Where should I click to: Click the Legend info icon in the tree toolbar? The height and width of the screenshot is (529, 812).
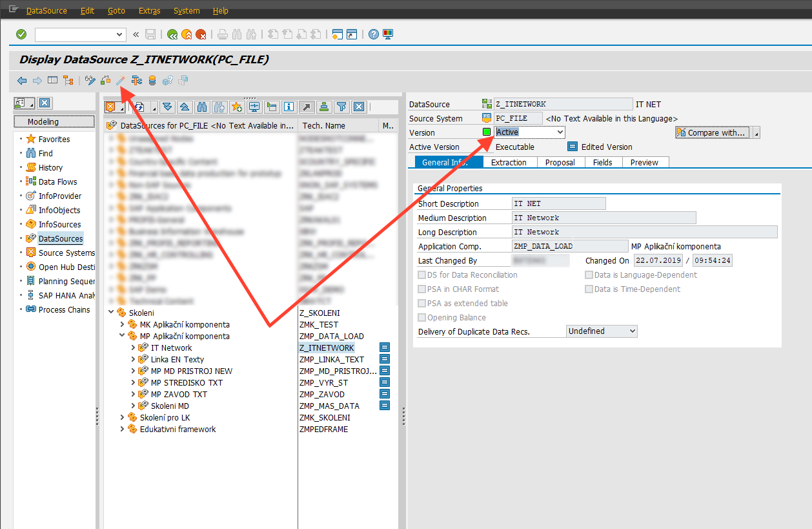[289, 107]
